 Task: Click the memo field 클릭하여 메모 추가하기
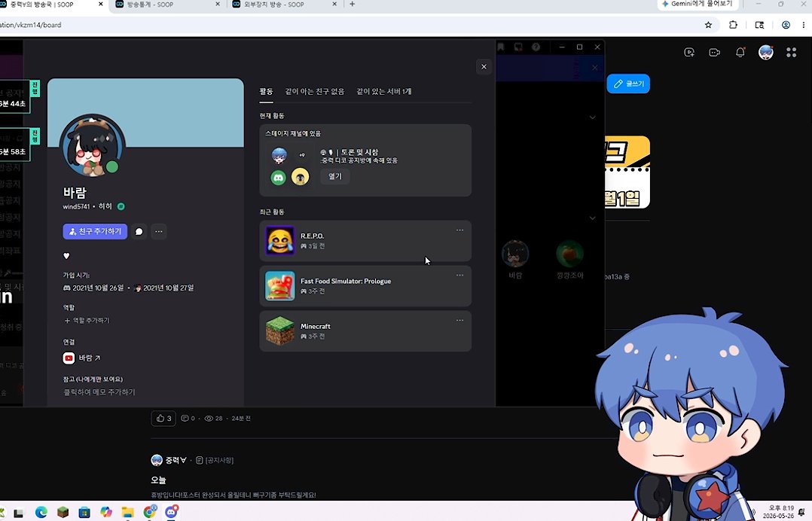[99, 392]
